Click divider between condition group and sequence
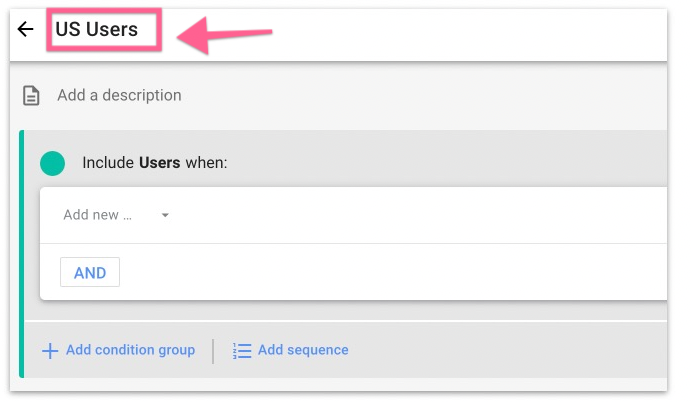This screenshot has height=402, width=691. tap(213, 351)
